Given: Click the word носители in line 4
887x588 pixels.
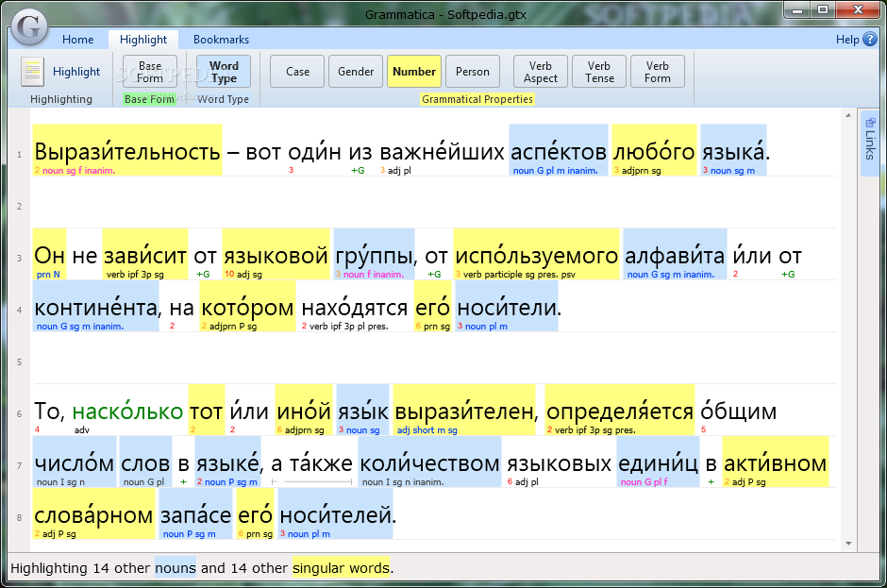Looking at the screenshot, I should pyautogui.click(x=507, y=308).
